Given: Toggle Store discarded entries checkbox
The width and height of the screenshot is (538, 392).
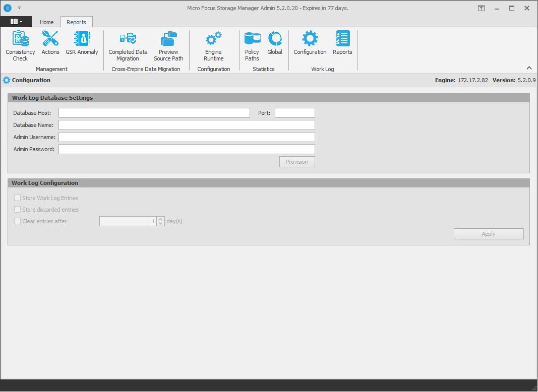Looking at the screenshot, I should (17, 210).
